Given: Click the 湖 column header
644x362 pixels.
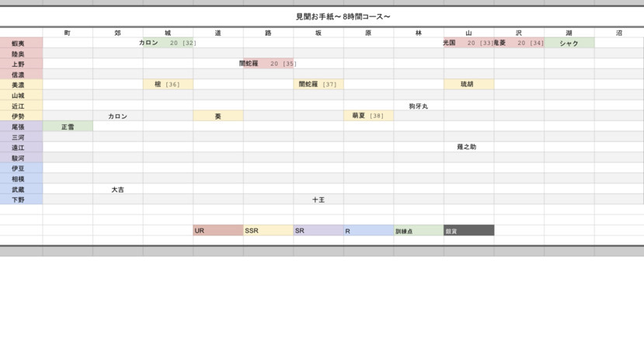Looking at the screenshot, I should coord(569,33).
